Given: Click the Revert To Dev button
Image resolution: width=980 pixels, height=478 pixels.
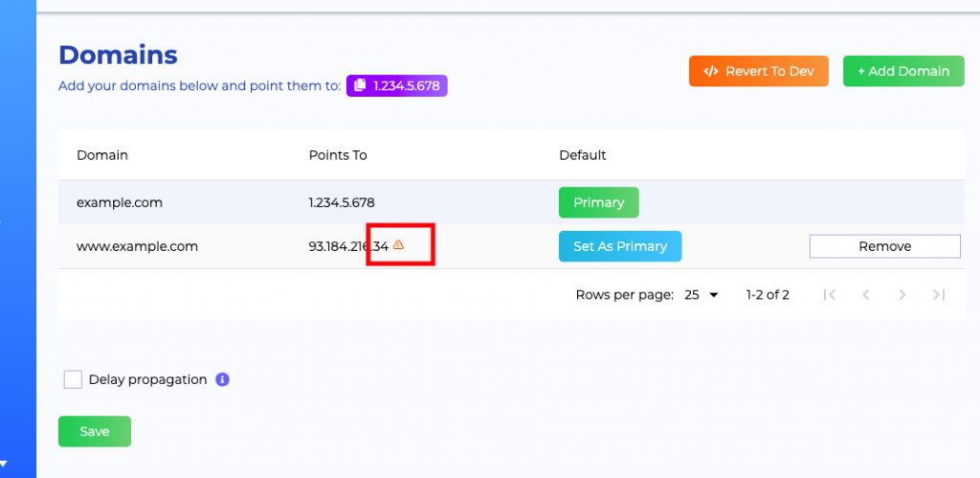Looking at the screenshot, I should 758,71.
